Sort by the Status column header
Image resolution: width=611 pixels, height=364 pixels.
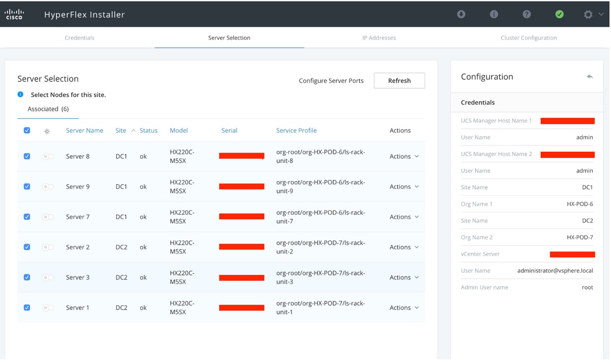coord(148,130)
